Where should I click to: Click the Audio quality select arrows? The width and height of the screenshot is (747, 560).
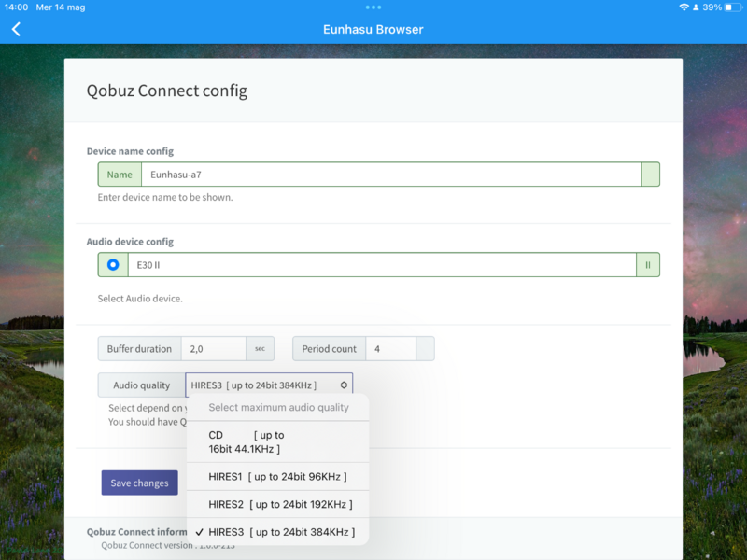click(344, 385)
